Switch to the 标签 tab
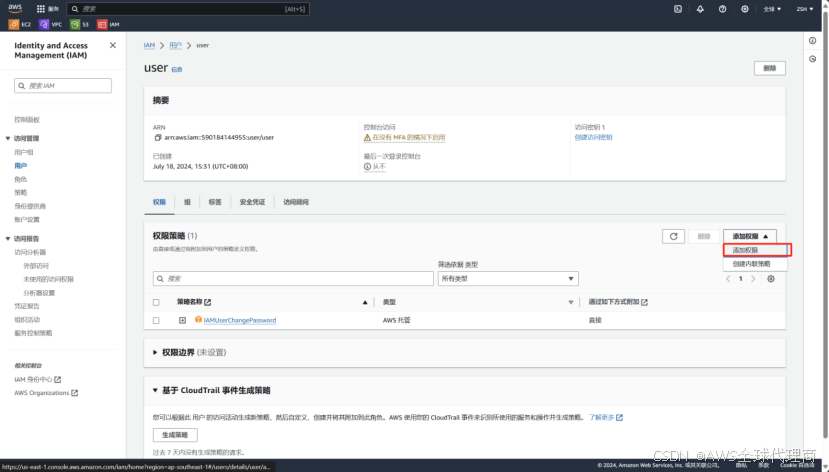Image resolution: width=829 pixels, height=472 pixels. tap(215, 202)
